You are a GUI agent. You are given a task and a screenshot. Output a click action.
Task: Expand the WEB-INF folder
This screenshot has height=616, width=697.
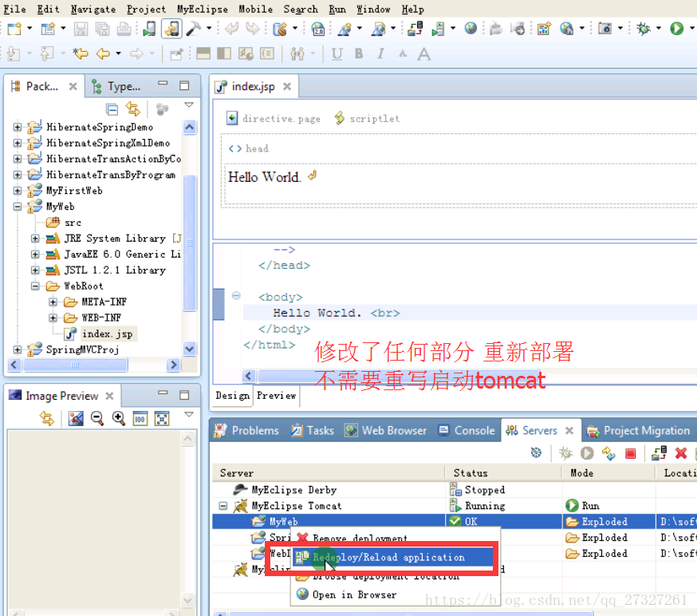(x=53, y=318)
